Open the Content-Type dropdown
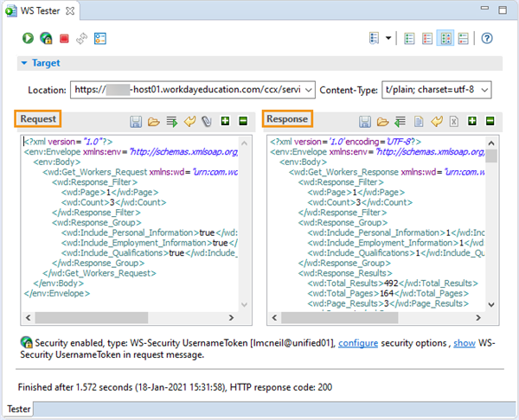Screen dimensions: 519x420 (484, 90)
